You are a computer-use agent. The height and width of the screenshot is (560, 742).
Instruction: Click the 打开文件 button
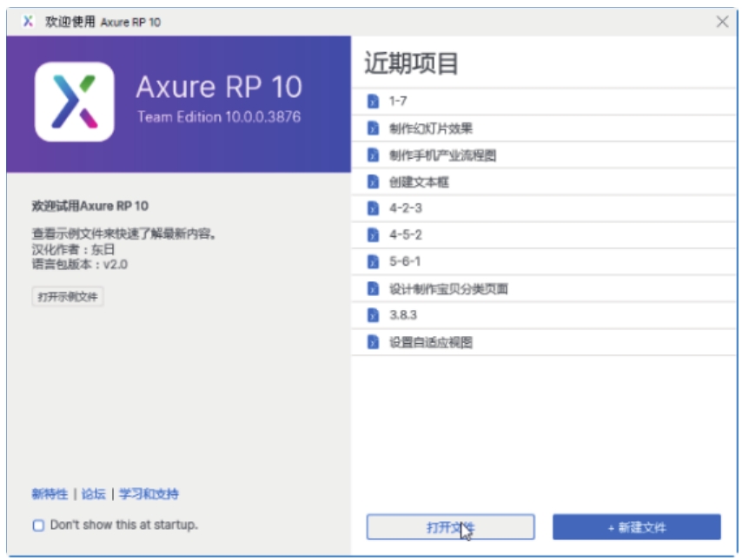(450, 527)
